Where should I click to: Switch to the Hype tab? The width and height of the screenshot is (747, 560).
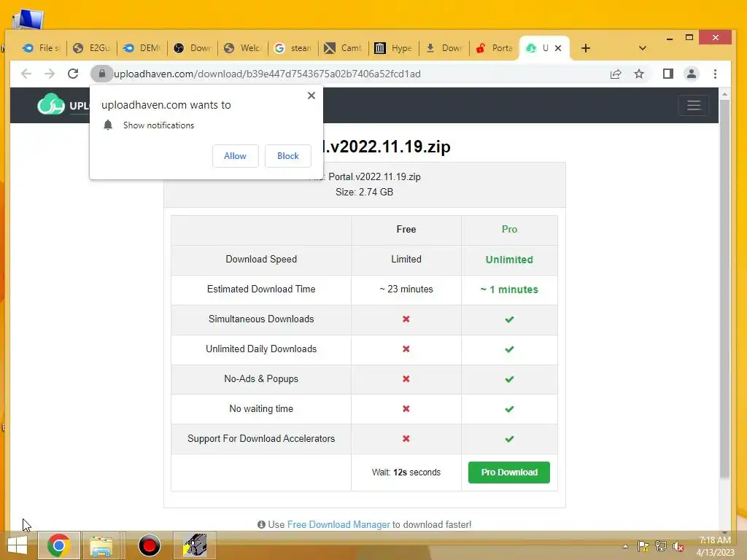coord(393,48)
